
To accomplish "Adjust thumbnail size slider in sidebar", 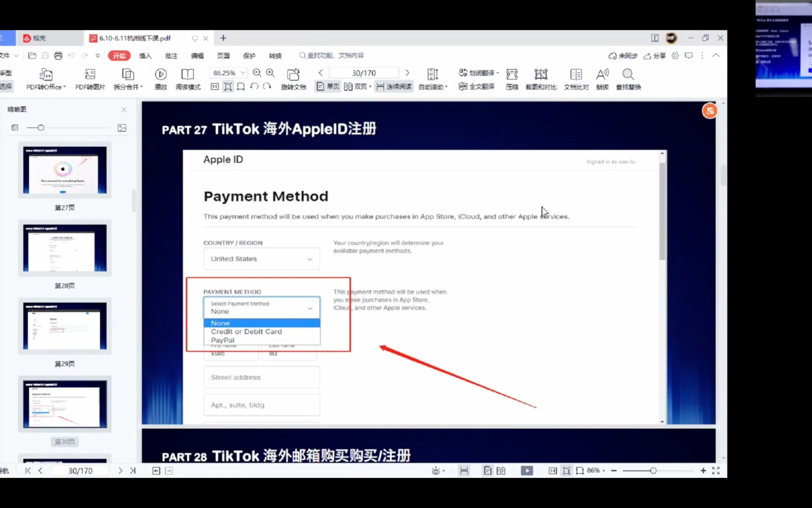I will 41,128.
